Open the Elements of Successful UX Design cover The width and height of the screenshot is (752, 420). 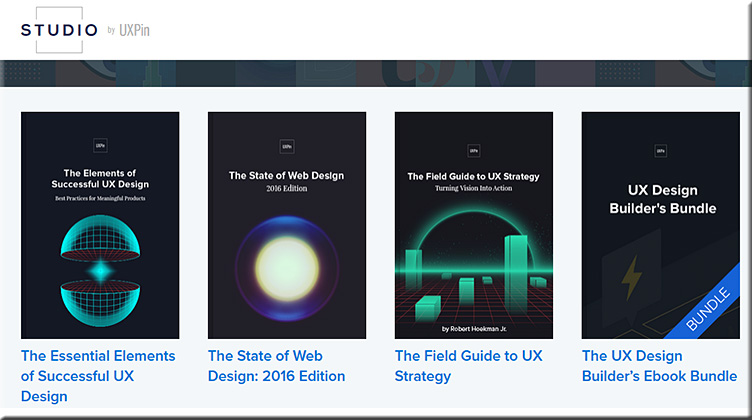tap(100, 225)
